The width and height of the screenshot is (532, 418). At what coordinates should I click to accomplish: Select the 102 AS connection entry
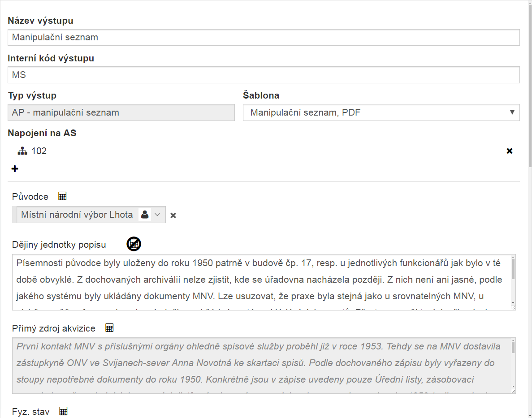click(39, 151)
